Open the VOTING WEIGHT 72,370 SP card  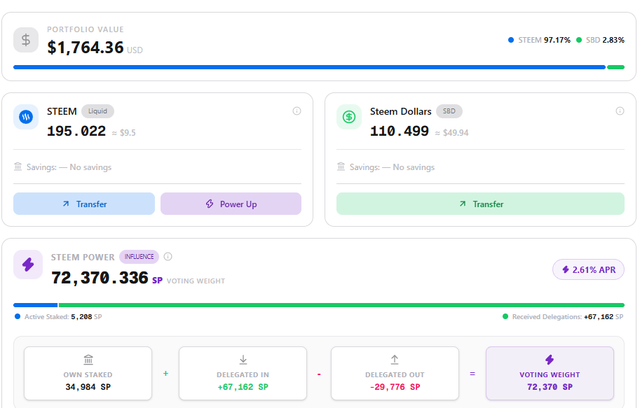click(x=549, y=373)
